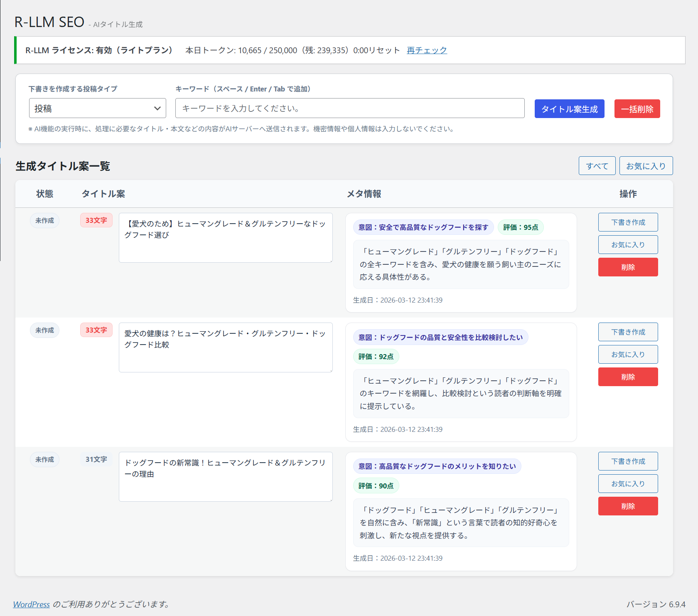Click the 生成タイトル案一覧 heading
This screenshot has height=616, width=698.
[x=63, y=166]
